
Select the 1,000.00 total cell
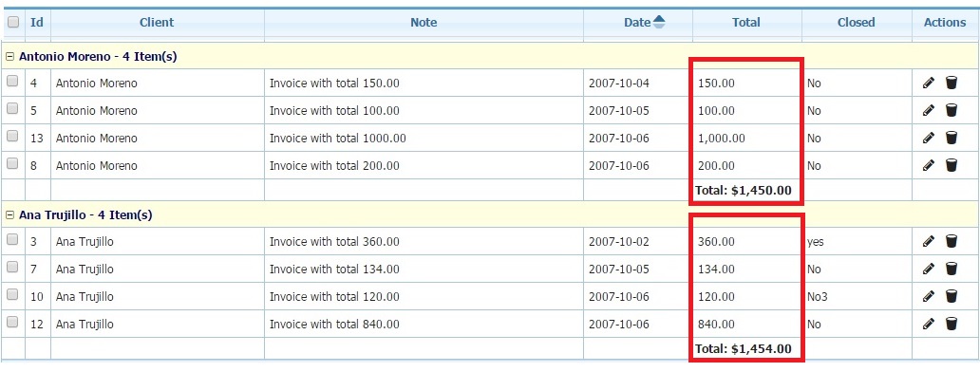pos(747,138)
